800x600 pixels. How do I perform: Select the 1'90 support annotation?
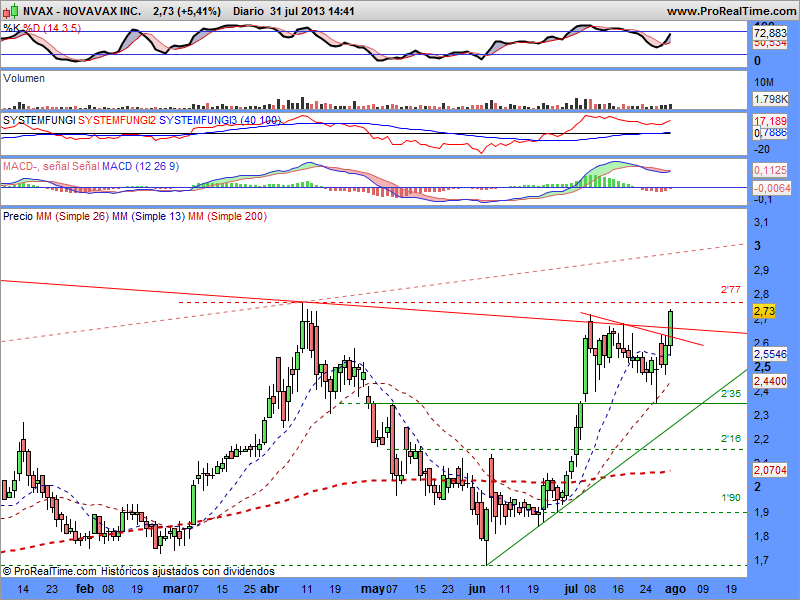coord(731,497)
